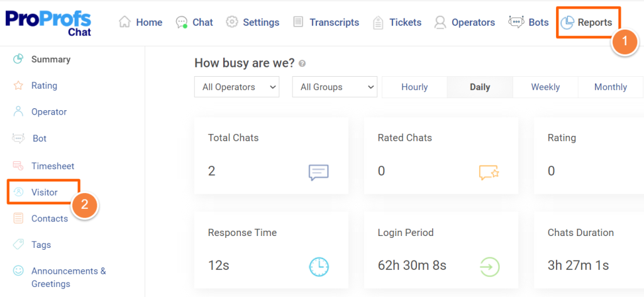Click the Transcripts document icon
644x297 pixels.
tap(298, 22)
